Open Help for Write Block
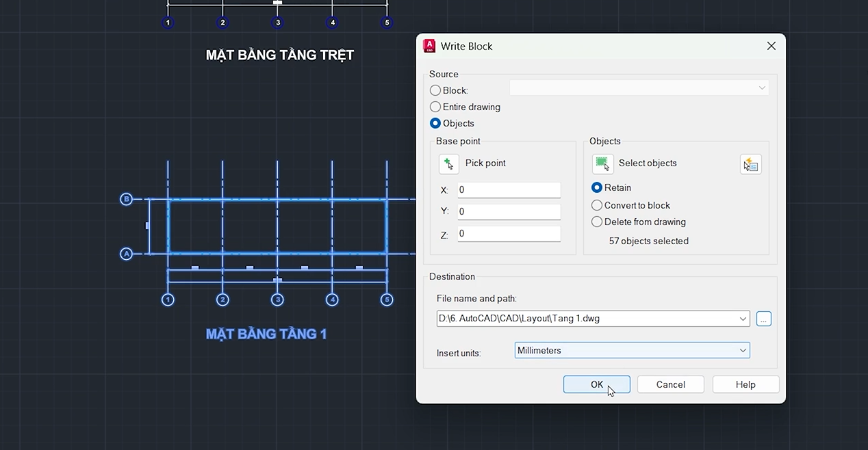Image resolution: width=868 pixels, height=450 pixels. [745, 384]
